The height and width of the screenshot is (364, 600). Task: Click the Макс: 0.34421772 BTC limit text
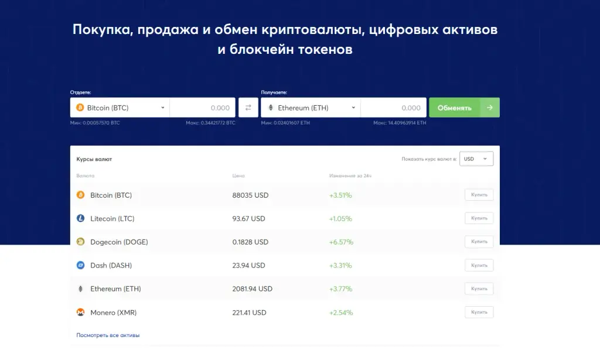pos(210,123)
